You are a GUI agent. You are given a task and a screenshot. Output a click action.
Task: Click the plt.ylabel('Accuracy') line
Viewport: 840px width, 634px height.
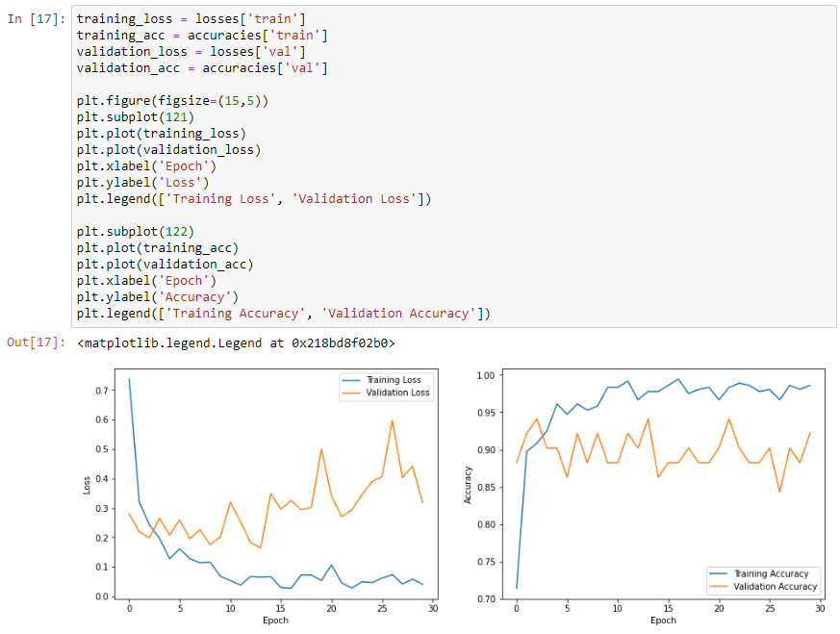coord(158,297)
